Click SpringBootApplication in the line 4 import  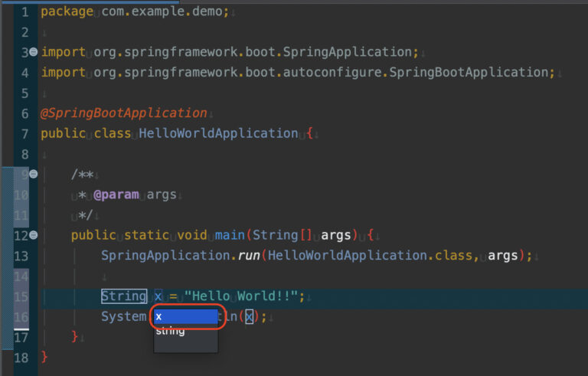point(470,72)
